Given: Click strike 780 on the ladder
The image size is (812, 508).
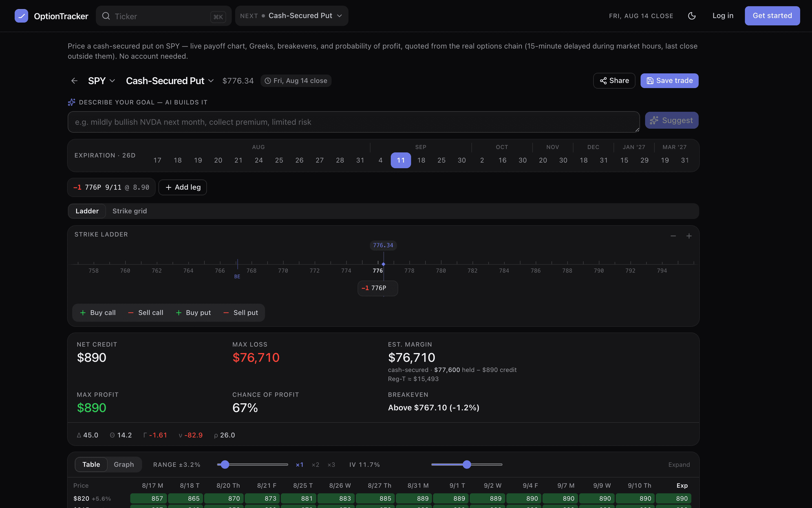Looking at the screenshot, I should point(441,270).
